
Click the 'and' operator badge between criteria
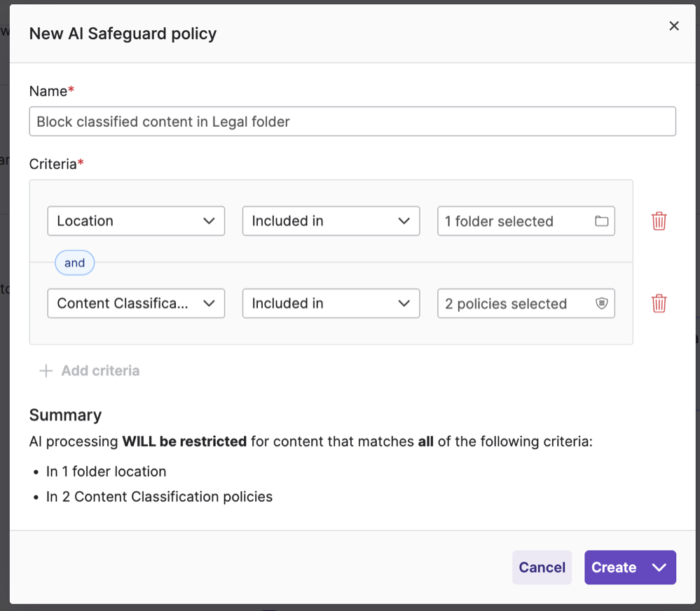(x=74, y=263)
